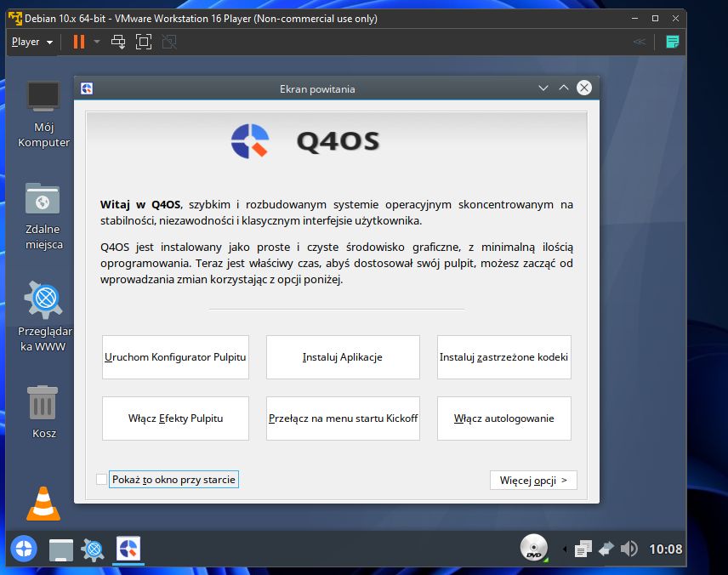Maximize the VMware Player window
The width and height of the screenshot is (728, 575).
tap(655, 19)
